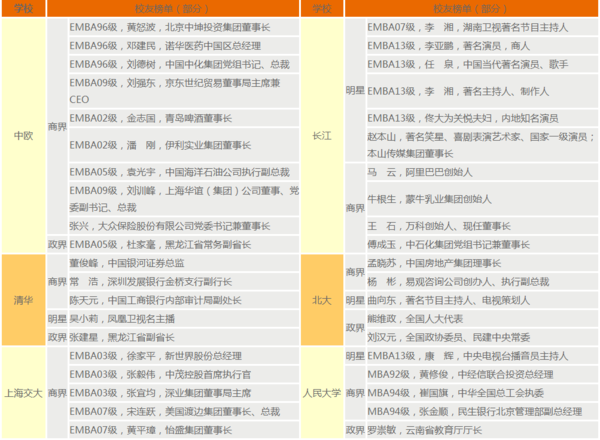Image resolution: width=600 pixels, height=440 pixels.
Task: Click the 商界 category in 上海交大 section
Action: (57, 393)
